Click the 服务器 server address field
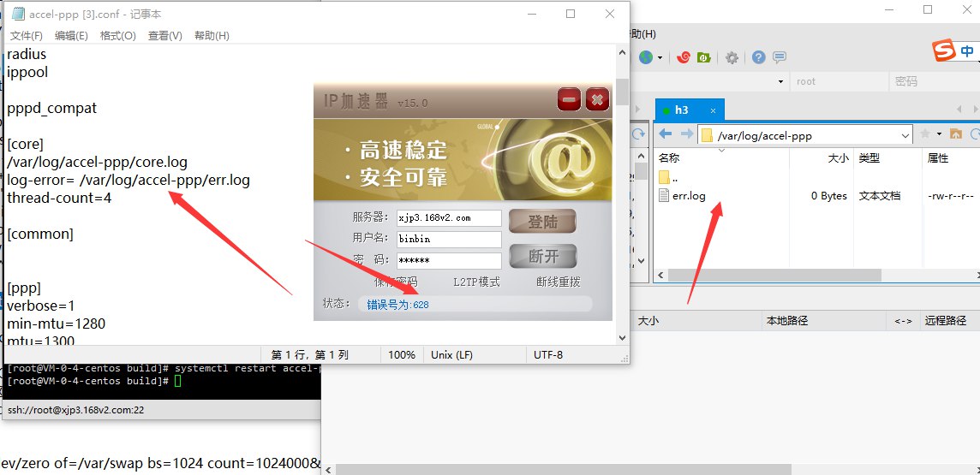Image resolution: width=980 pixels, height=475 pixels. point(449,218)
